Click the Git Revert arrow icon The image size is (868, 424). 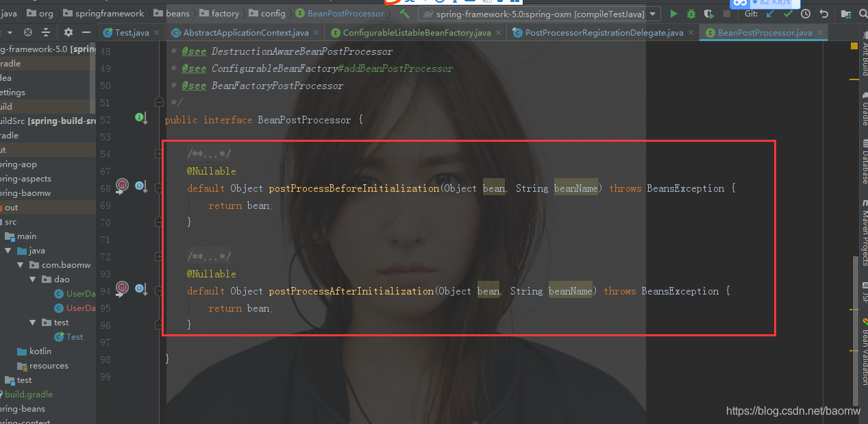tap(823, 14)
